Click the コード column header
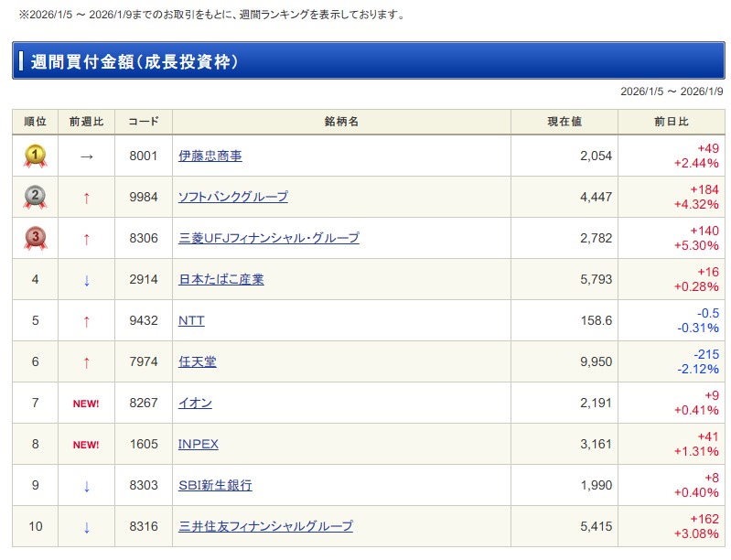The height and width of the screenshot is (560, 731). (144, 122)
